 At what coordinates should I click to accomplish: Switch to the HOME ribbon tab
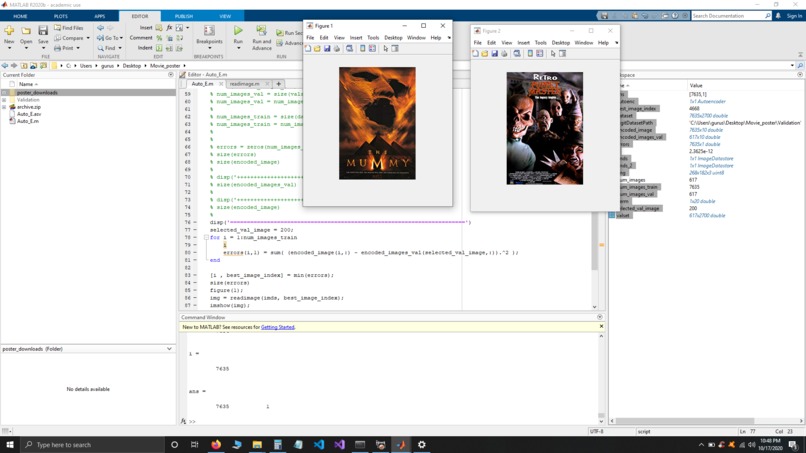[20, 16]
